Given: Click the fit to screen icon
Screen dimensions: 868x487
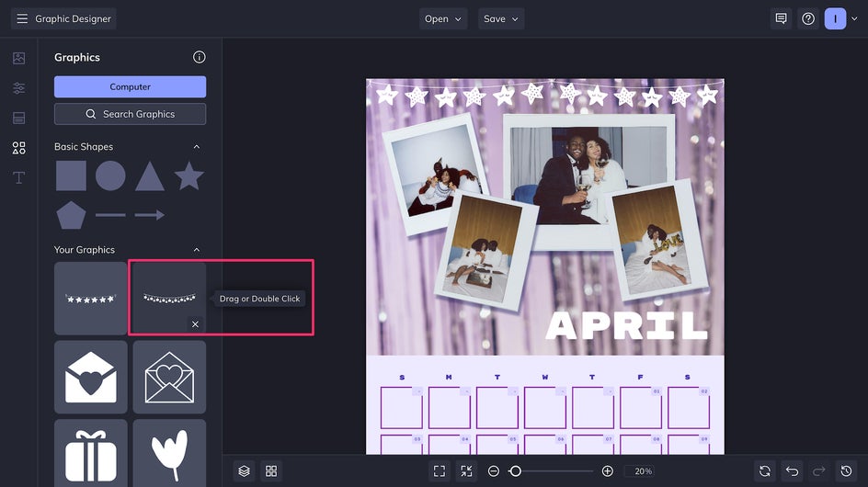Looking at the screenshot, I should tap(440, 471).
